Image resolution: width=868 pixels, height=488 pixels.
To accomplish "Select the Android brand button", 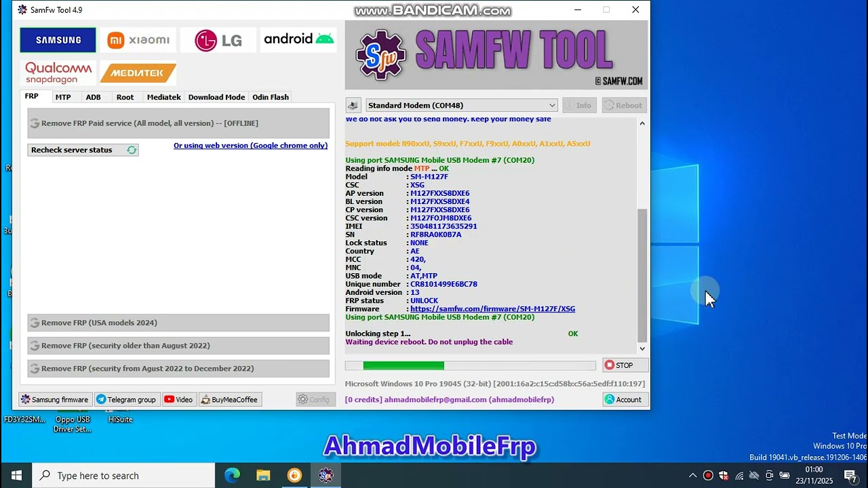I will (x=298, y=40).
